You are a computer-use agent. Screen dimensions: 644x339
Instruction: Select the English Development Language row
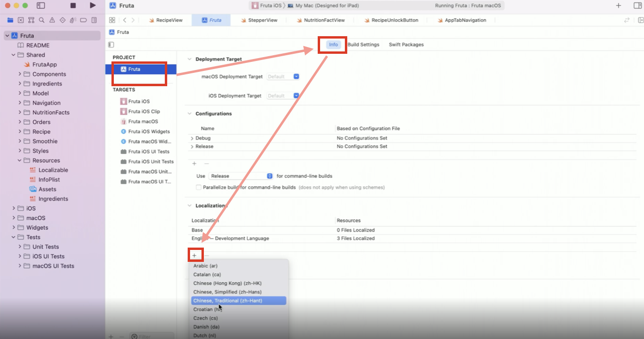coord(413,239)
